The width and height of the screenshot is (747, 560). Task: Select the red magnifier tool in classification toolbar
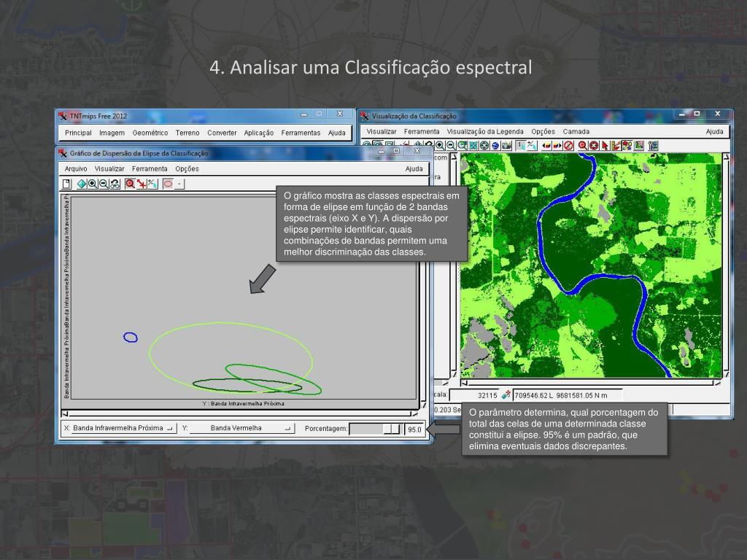pyautogui.click(x=582, y=146)
